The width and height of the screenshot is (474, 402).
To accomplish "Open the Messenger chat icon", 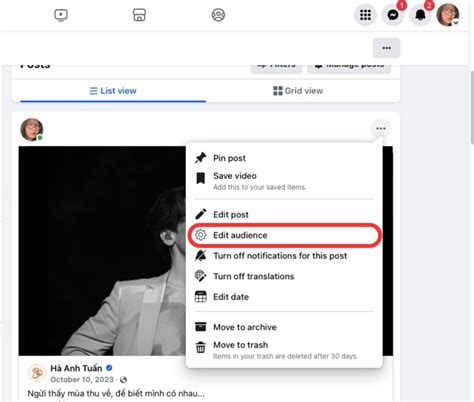I will point(393,15).
